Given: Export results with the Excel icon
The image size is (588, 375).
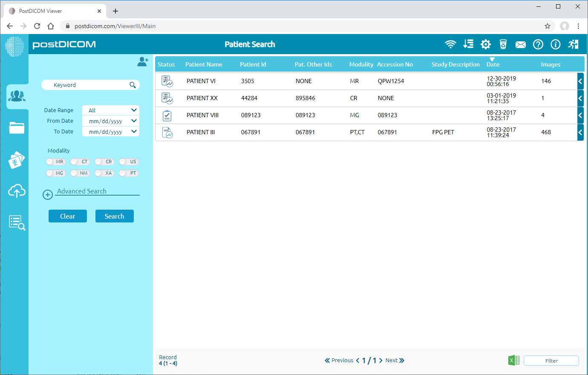Looking at the screenshot, I should 514,361.
